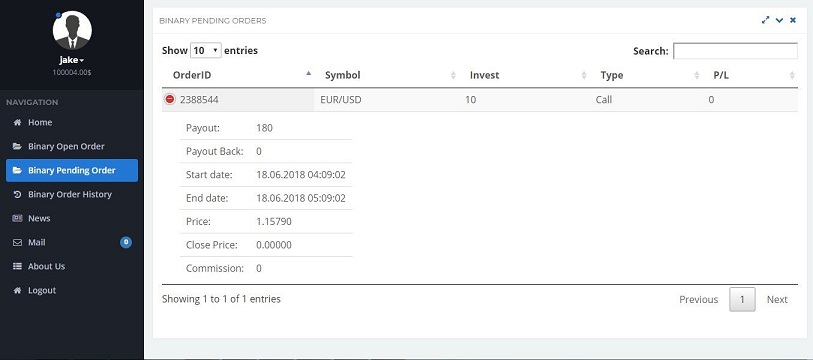Collapse order 2388544 row with red minus icon
This screenshot has height=360, width=813.
(x=170, y=99)
